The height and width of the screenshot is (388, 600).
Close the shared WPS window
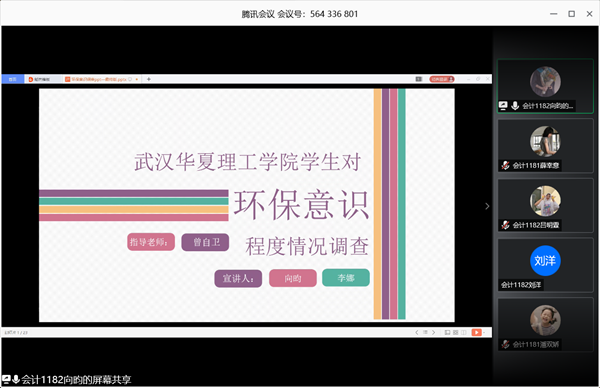488,79
